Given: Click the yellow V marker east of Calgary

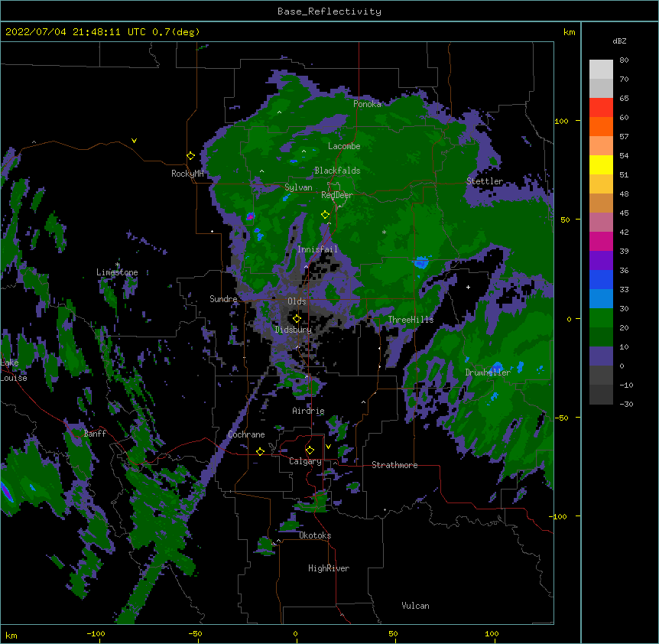Looking at the screenshot, I should tap(328, 447).
